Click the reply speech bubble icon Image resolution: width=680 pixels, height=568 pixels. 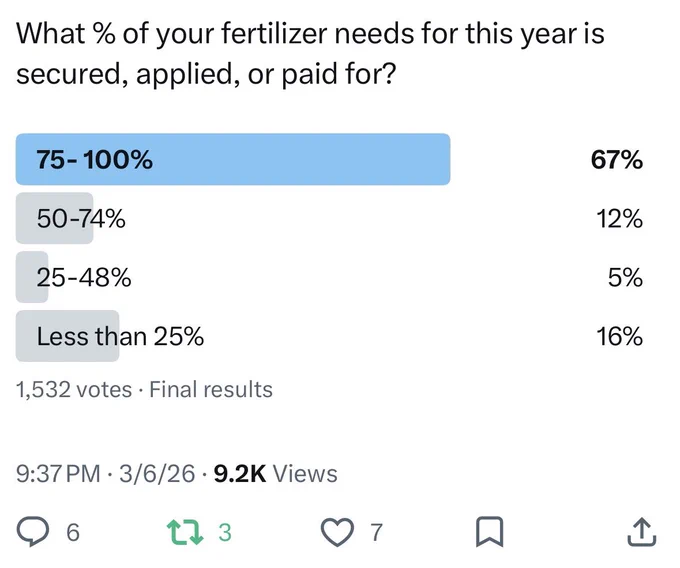point(33,532)
